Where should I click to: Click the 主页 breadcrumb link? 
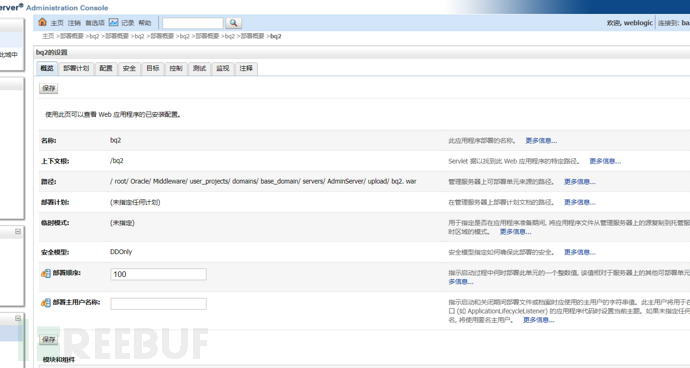pos(48,36)
